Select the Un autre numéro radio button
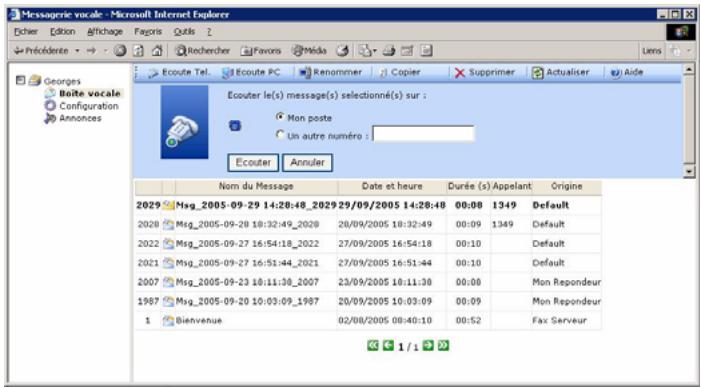The width and height of the screenshot is (701, 387). pyautogui.click(x=280, y=134)
